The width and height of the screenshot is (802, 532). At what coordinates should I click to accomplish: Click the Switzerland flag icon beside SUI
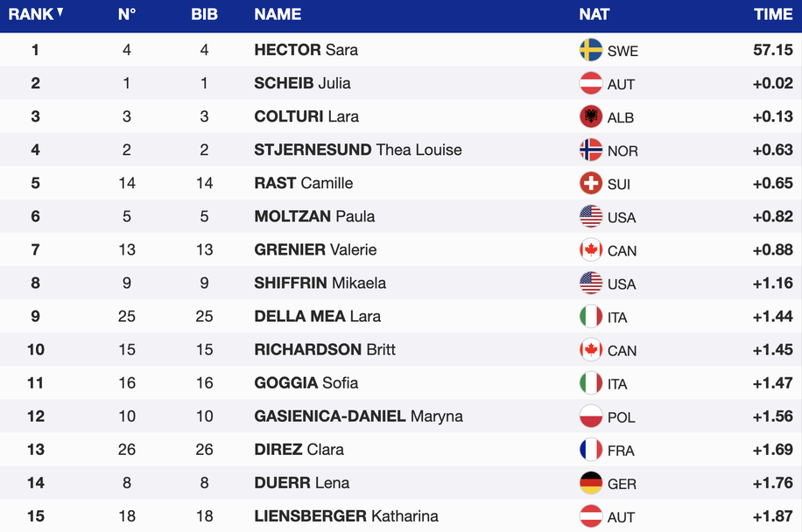tap(591, 183)
